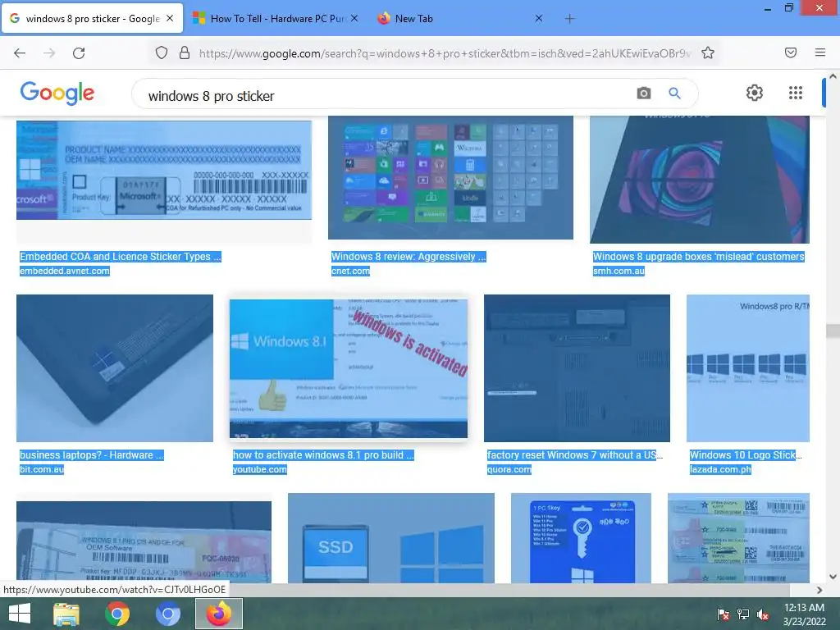Click the padlock site security icon
This screenshot has width=840, height=630.
185,52
